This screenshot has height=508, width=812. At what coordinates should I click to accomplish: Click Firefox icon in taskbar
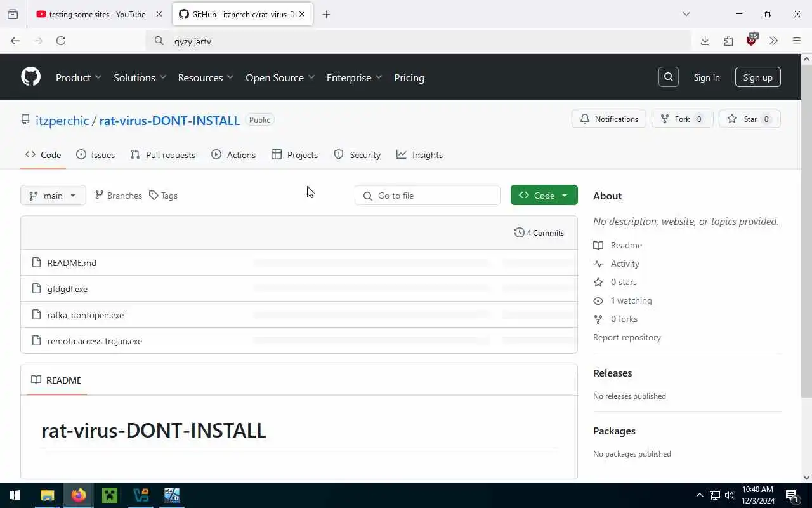tap(78, 495)
